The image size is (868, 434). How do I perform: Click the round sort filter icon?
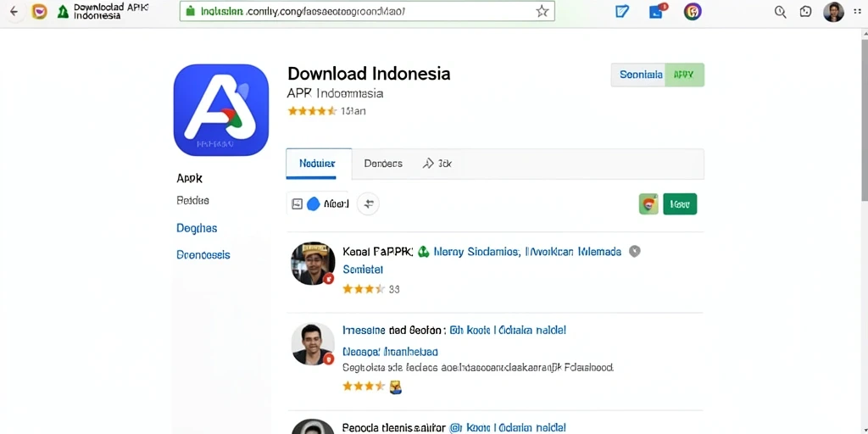tap(368, 204)
